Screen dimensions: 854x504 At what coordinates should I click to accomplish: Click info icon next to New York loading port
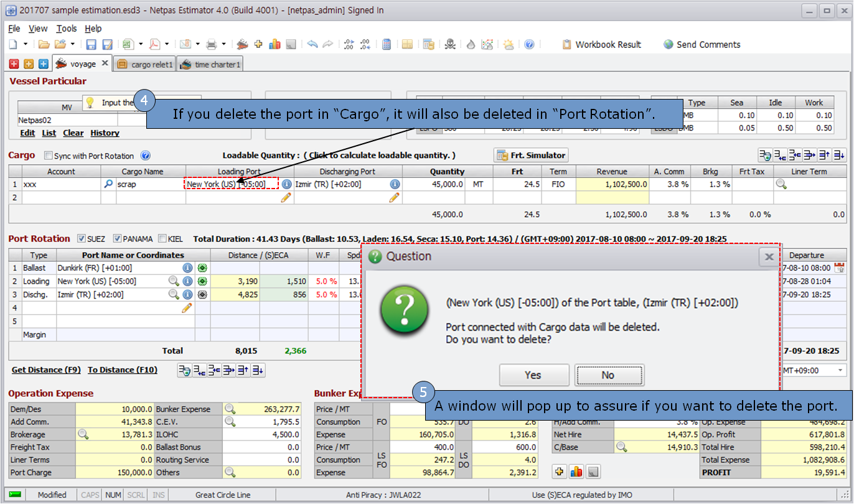[x=286, y=184]
